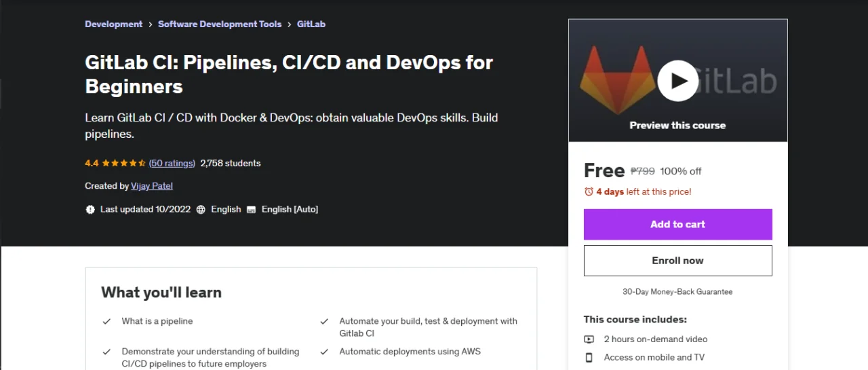Click the 30-Day Money-Back Guarantee text
The width and height of the screenshot is (868, 370).
[x=677, y=291]
